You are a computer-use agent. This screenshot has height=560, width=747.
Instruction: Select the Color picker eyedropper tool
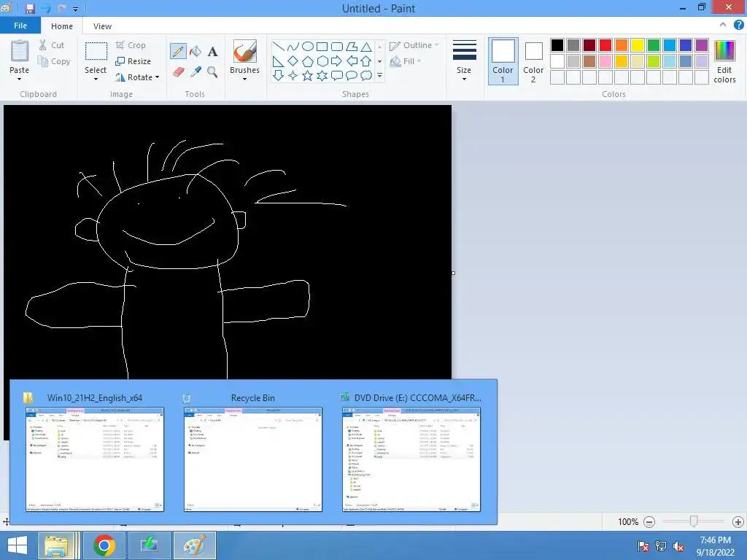[x=196, y=72]
